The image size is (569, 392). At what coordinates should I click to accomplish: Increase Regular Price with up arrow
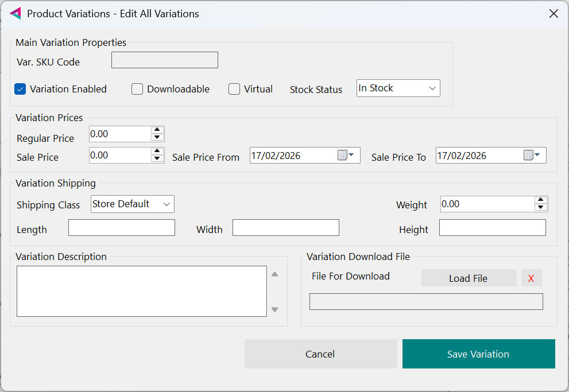157,130
